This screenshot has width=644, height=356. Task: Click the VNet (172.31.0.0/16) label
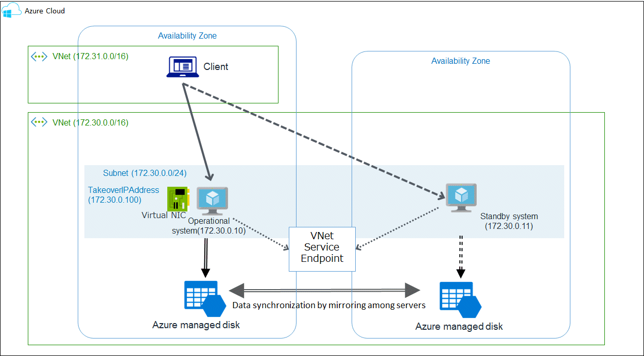(90, 56)
